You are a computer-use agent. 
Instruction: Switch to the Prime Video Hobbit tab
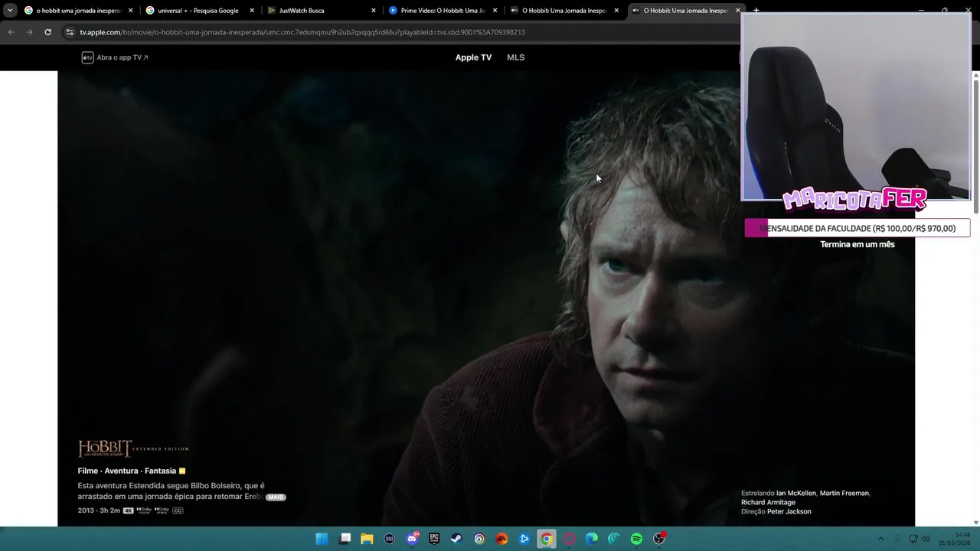coord(443,11)
